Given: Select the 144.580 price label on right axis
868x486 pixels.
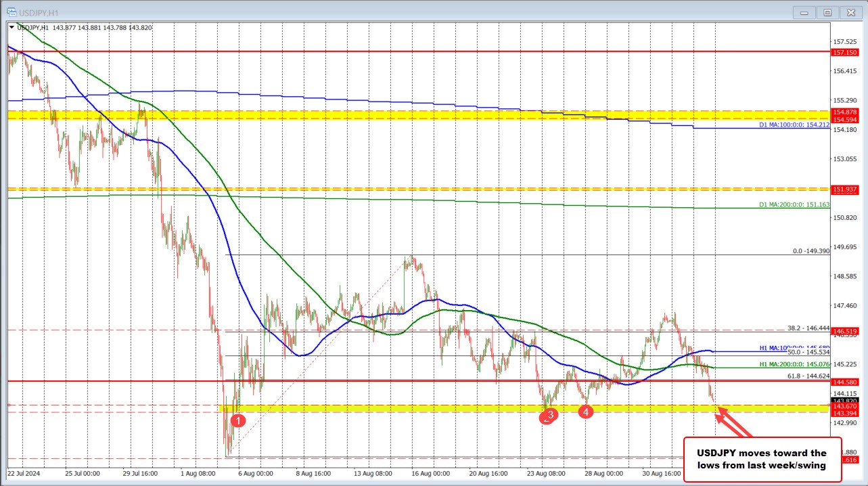Looking at the screenshot, I should [x=844, y=381].
